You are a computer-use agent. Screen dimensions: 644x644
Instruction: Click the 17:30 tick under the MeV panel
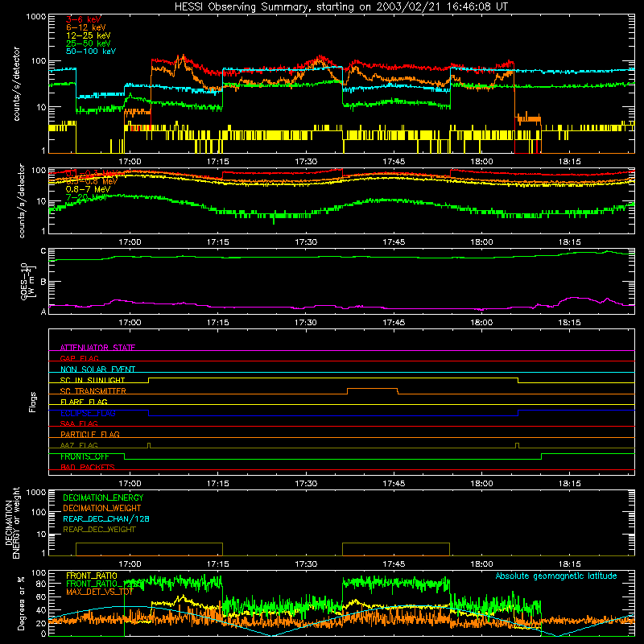(x=306, y=242)
